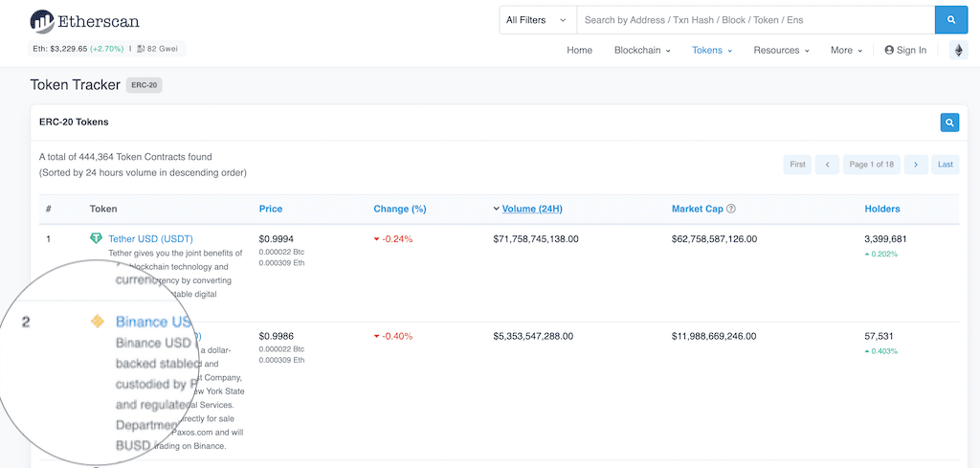
Task: Expand the Tokens menu
Action: 712,50
